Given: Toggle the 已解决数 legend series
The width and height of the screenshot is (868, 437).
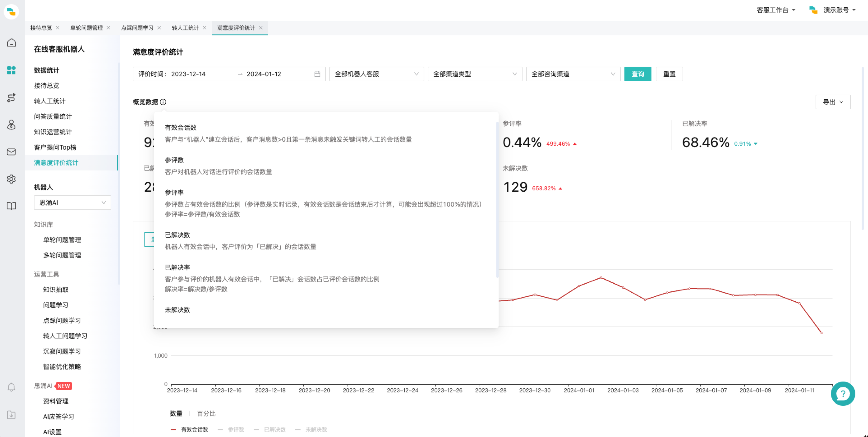Looking at the screenshot, I should point(270,429).
